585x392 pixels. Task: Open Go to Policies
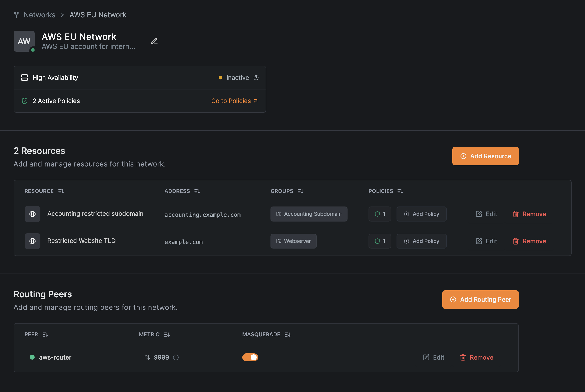pyautogui.click(x=235, y=101)
